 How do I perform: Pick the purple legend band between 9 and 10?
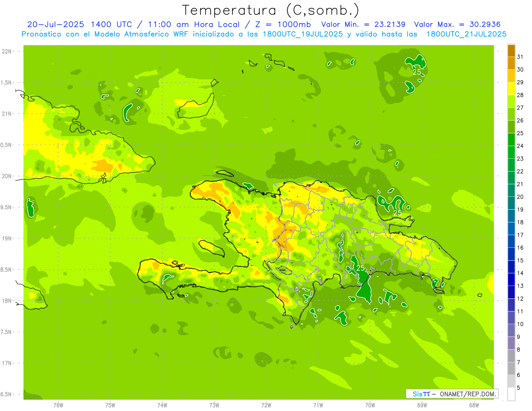coord(511,330)
